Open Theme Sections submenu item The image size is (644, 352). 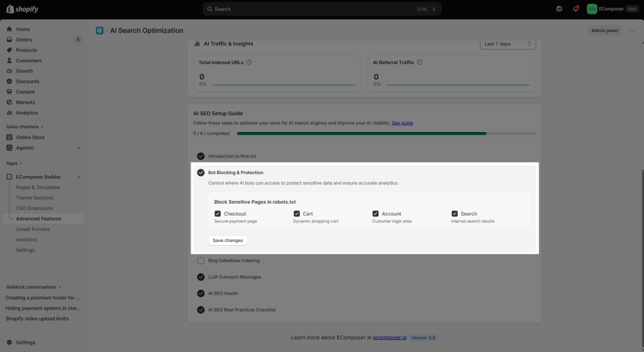35,198
